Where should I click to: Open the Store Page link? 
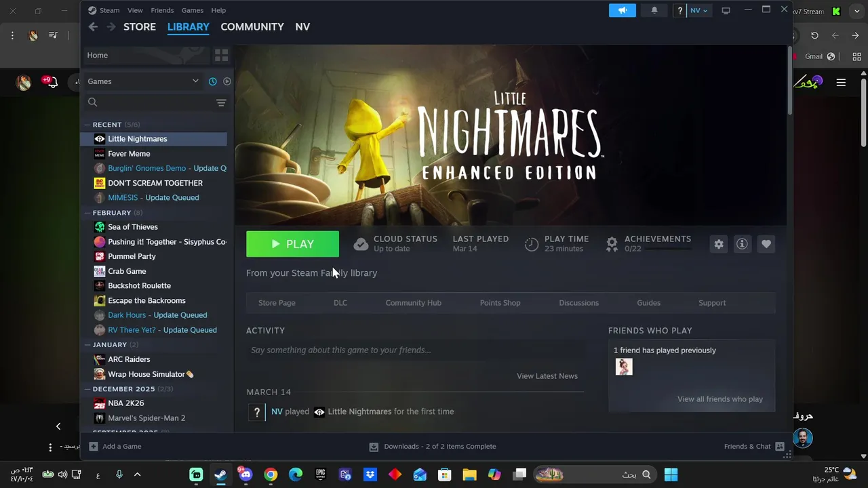coord(277,303)
